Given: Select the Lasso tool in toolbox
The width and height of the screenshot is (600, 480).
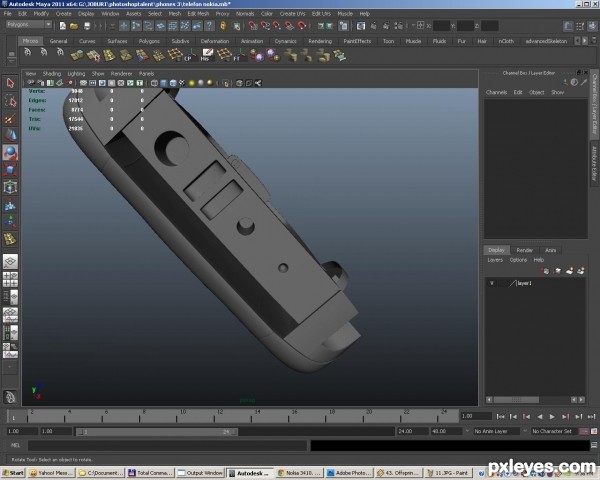Looking at the screenshot, I should (10, 101).
